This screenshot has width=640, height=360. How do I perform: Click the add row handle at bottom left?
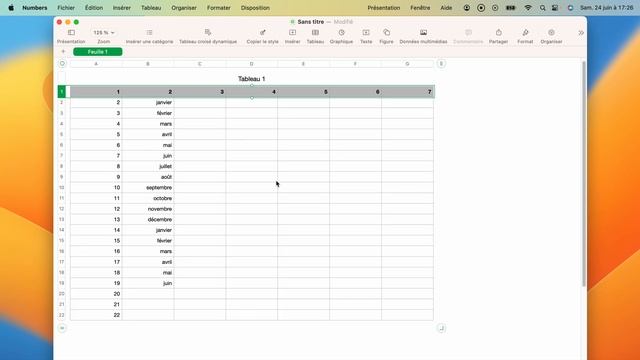click(62, 328)
